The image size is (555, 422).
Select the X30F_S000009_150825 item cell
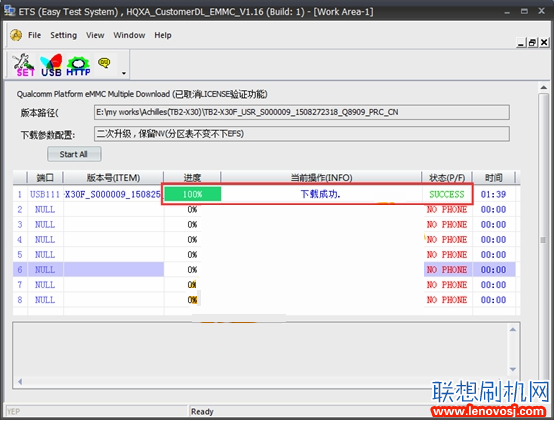coord(113,194)
